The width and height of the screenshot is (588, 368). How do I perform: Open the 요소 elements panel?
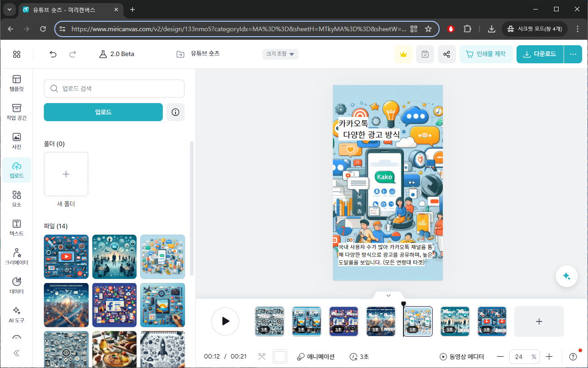(17, 199)
